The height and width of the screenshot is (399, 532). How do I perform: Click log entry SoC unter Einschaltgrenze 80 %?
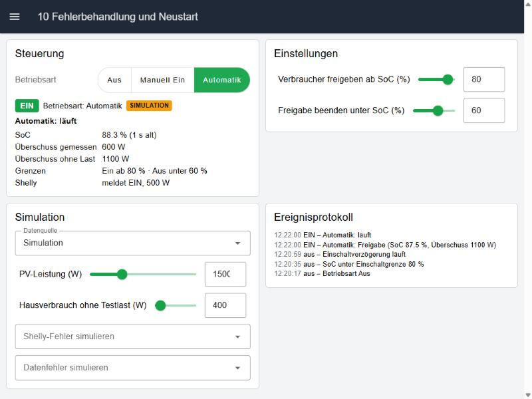348,264
